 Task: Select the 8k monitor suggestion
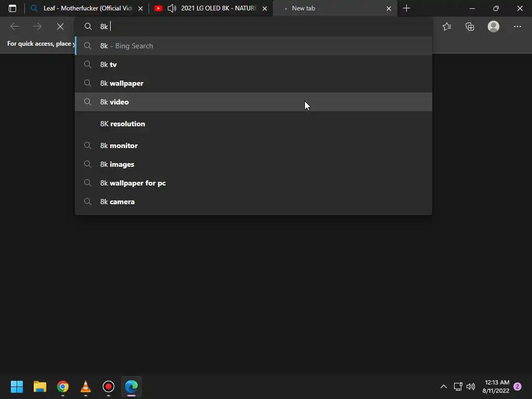point(254,145)
